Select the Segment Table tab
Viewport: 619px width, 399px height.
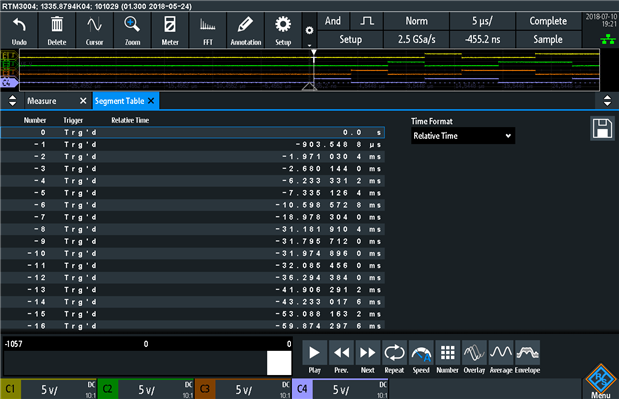(119, 101)
